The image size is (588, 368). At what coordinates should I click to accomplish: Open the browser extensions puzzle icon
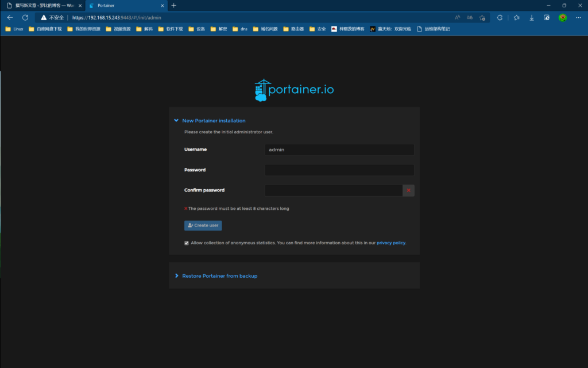(x=500, y=18)
